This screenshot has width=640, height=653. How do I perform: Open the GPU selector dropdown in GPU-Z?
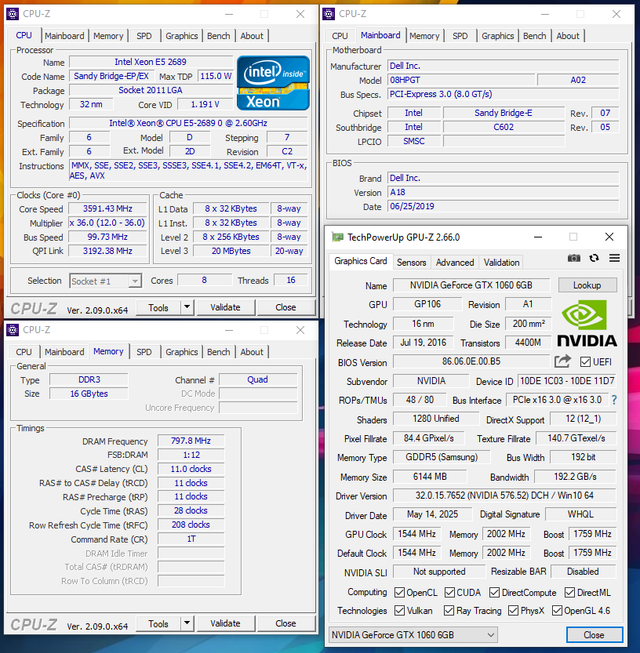(x=413, y=635)
